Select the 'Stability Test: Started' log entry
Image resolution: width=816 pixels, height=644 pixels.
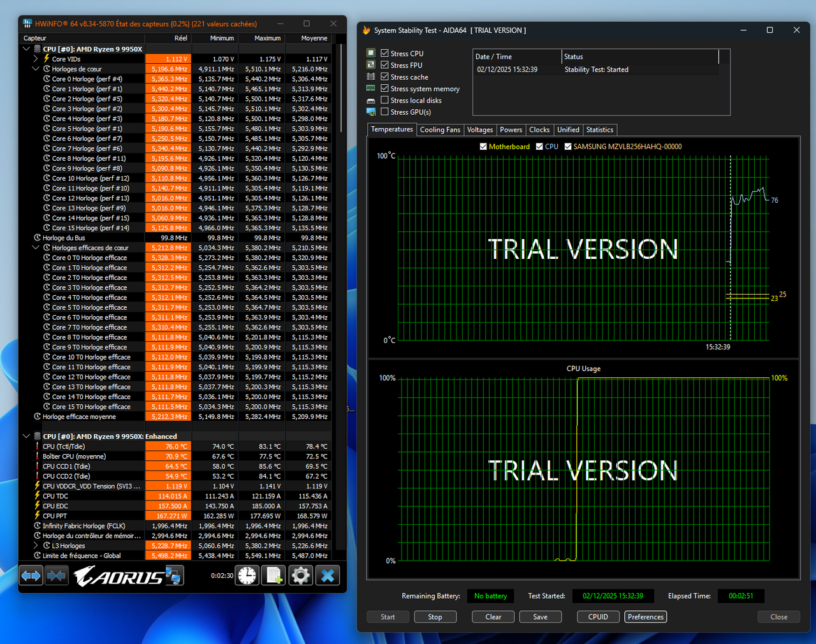pos(596,70)
